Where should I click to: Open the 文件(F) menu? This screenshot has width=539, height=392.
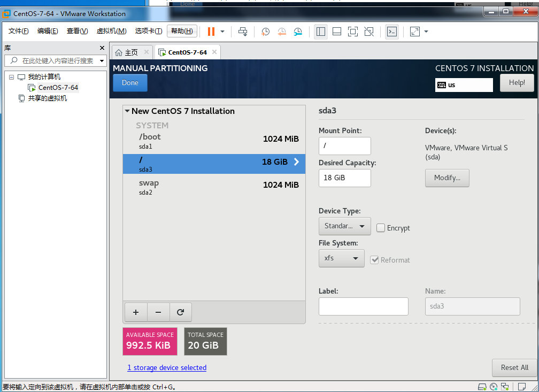[18, 32]
